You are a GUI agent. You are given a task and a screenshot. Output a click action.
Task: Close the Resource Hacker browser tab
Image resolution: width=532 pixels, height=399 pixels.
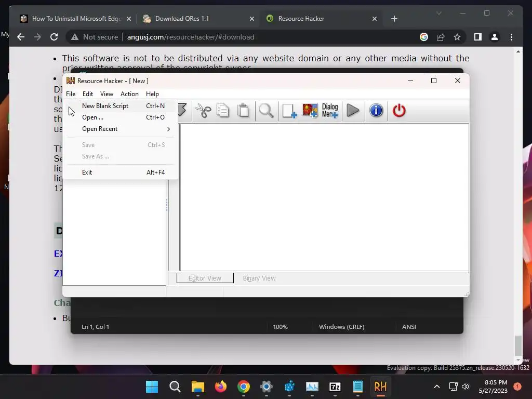[x=375, y=19]
